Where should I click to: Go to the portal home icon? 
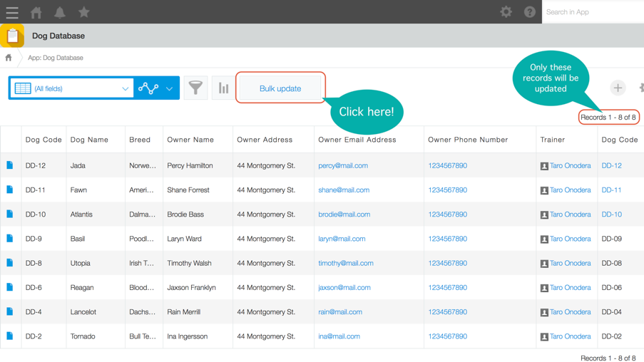tap(36, 12)
